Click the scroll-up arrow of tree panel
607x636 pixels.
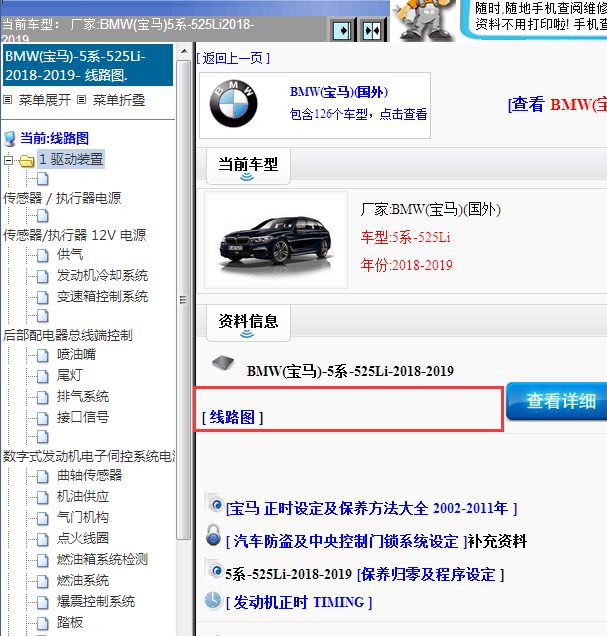[x=184, y=52]
